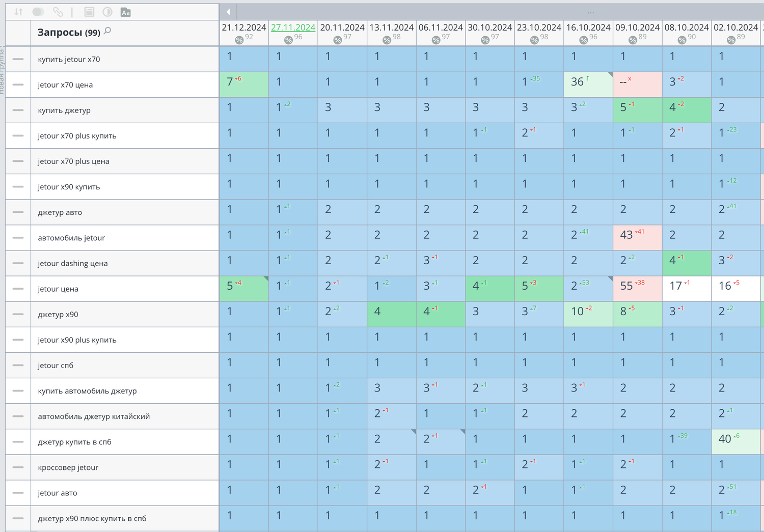
Task: Click position 8 cell for джетур x90
Action: point(638,314)
